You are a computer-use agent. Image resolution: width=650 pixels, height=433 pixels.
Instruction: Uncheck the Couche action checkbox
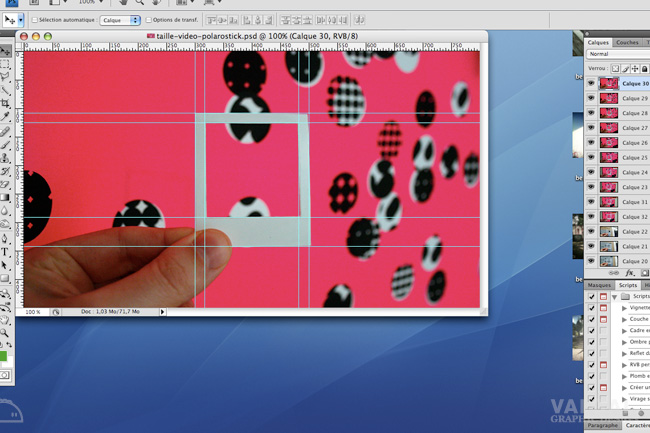592,319
